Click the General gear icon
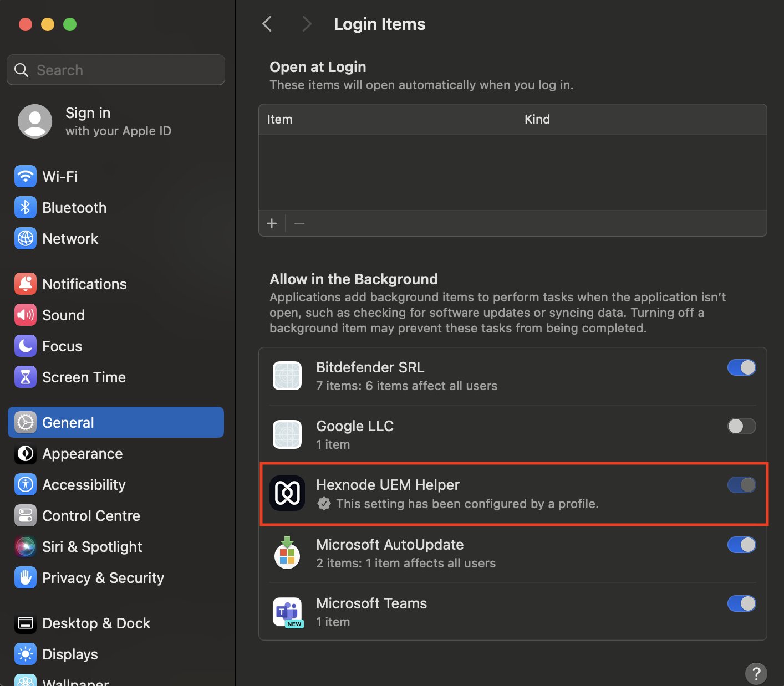 (26, 423)
